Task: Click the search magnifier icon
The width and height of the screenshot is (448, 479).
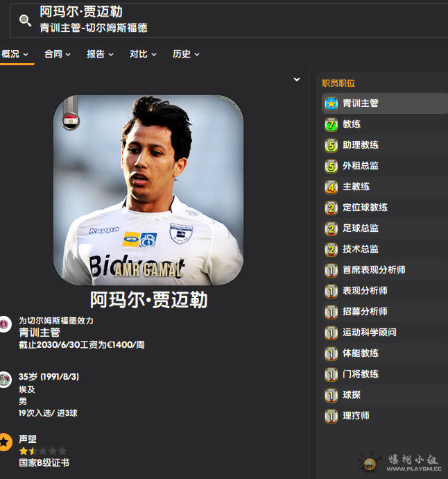Action: click(25, 21)
